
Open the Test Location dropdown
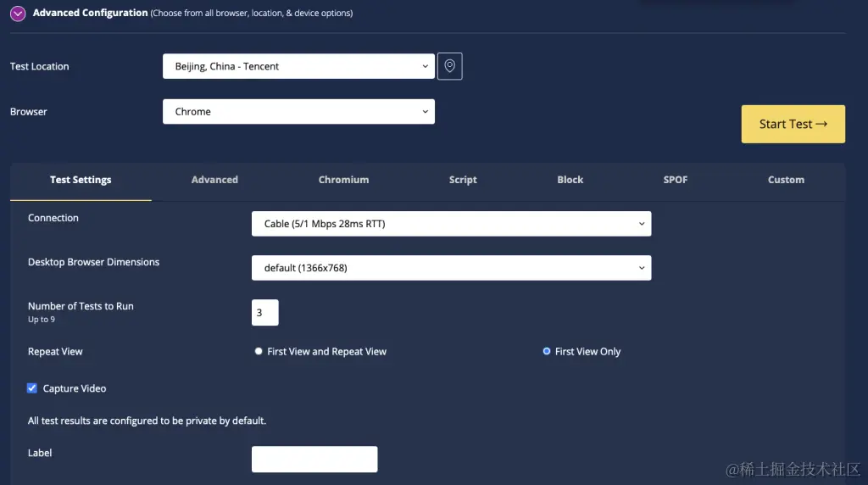[x=298, y=66]
